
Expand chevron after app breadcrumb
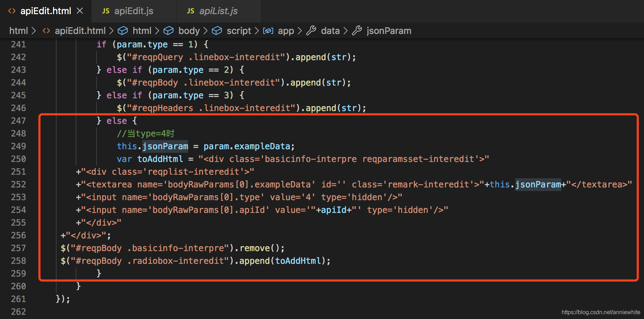coord(300,31)
